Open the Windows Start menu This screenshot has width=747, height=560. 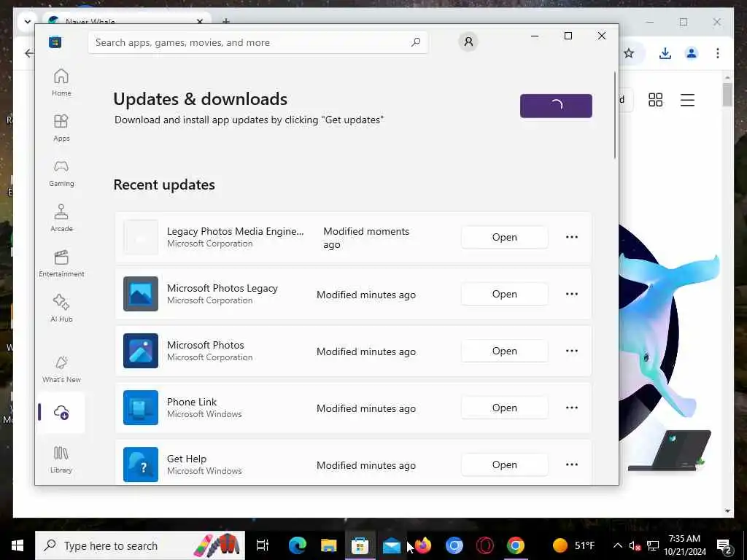point(18,545)
